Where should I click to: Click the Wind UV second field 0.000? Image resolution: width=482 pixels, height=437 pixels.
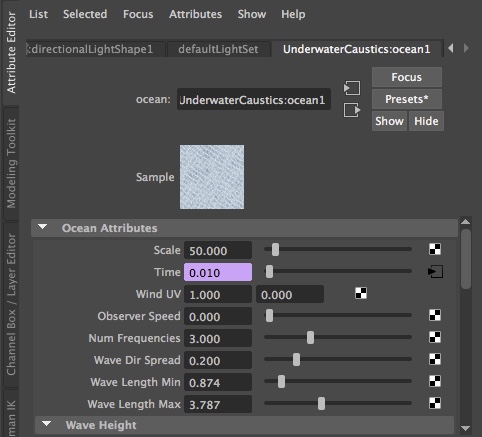click(x=290, y=294)
